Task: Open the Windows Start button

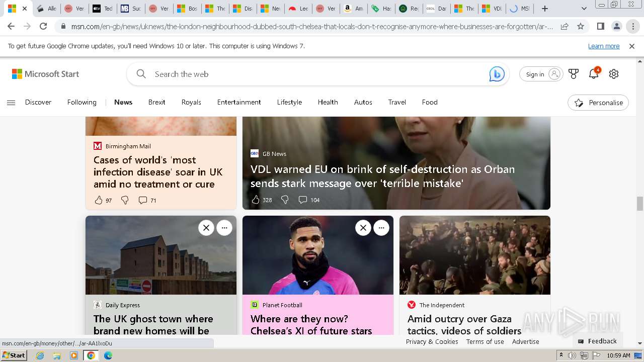Action: [14, 355]
